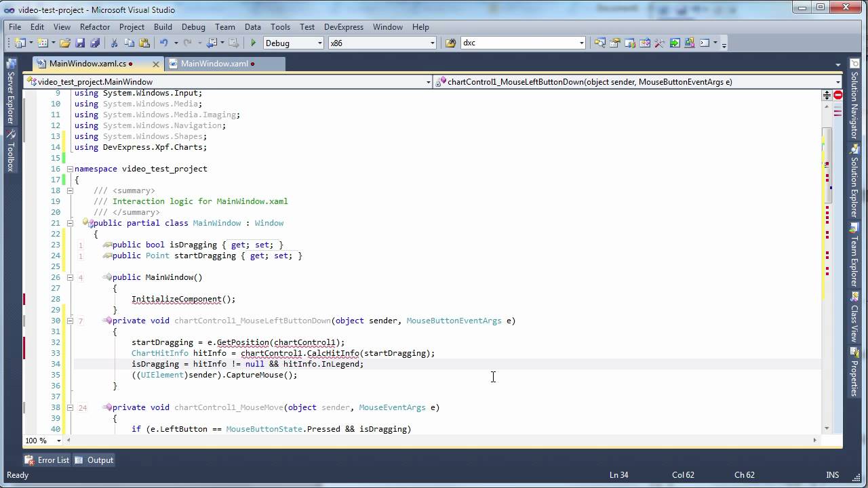Click the class icon beside MainWindow declaration
This screenshot has width=868, height=488.
(87, 222)
